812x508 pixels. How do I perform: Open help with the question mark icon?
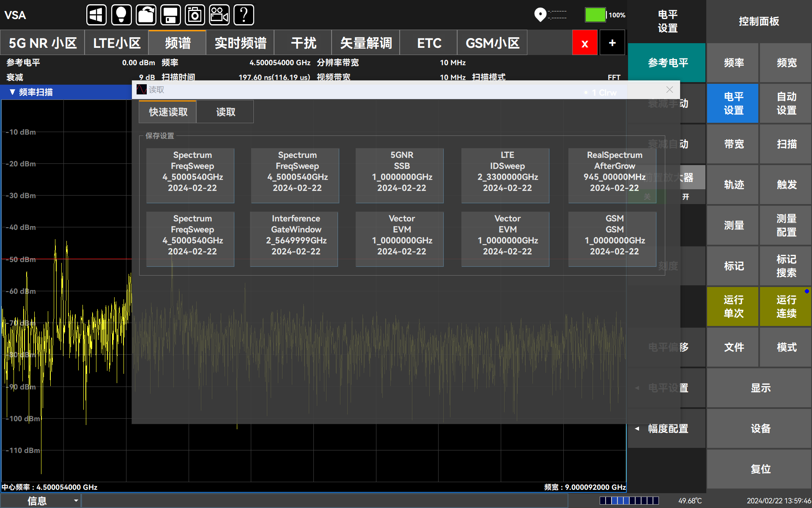point(244,15)
